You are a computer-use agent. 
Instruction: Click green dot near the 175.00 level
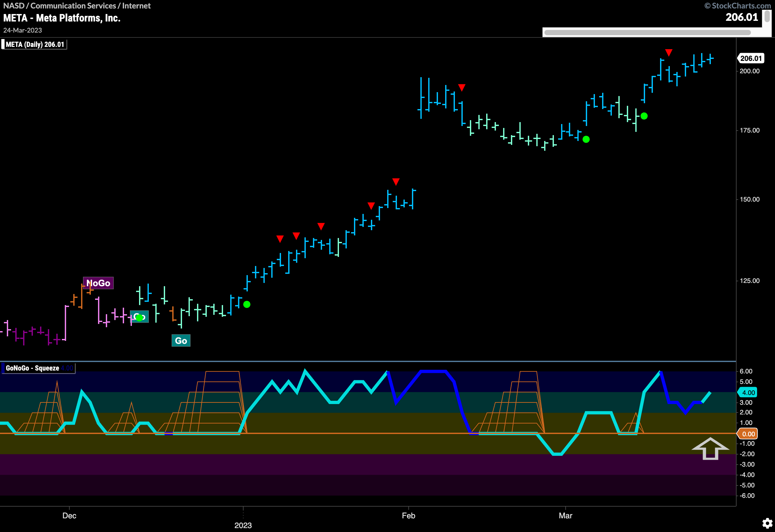[x=586, y=139]
